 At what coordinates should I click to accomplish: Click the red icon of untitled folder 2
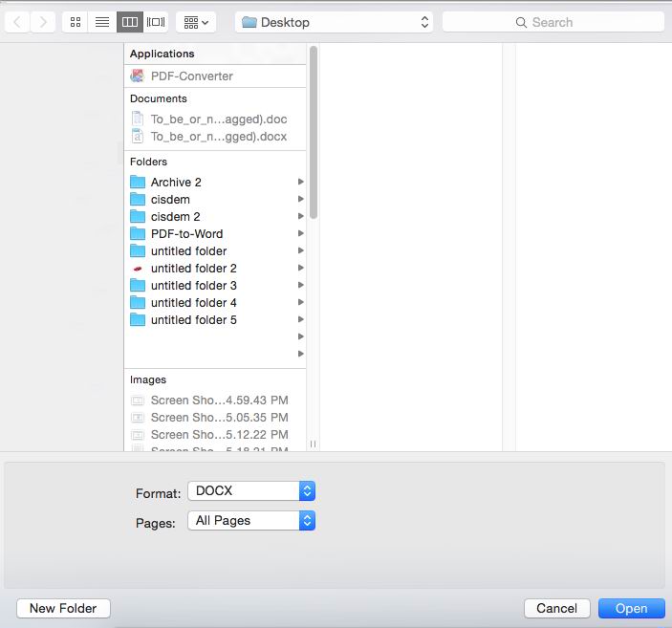click(x=138, y=269)
